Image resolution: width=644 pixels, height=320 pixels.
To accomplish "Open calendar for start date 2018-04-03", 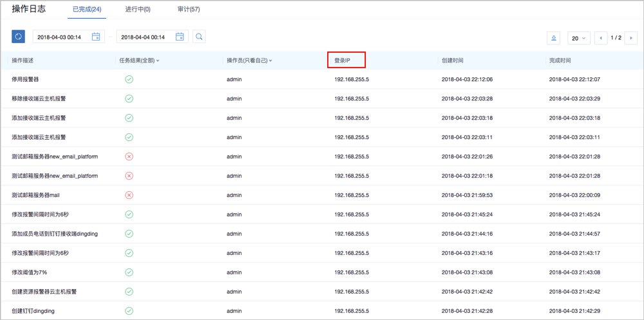I will pos(96,37).
